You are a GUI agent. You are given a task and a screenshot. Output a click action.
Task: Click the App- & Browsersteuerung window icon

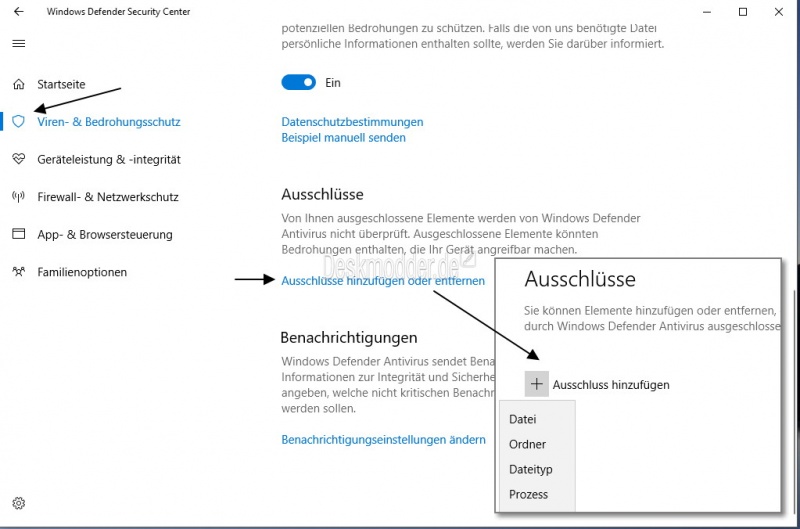(x=18, y=234)
